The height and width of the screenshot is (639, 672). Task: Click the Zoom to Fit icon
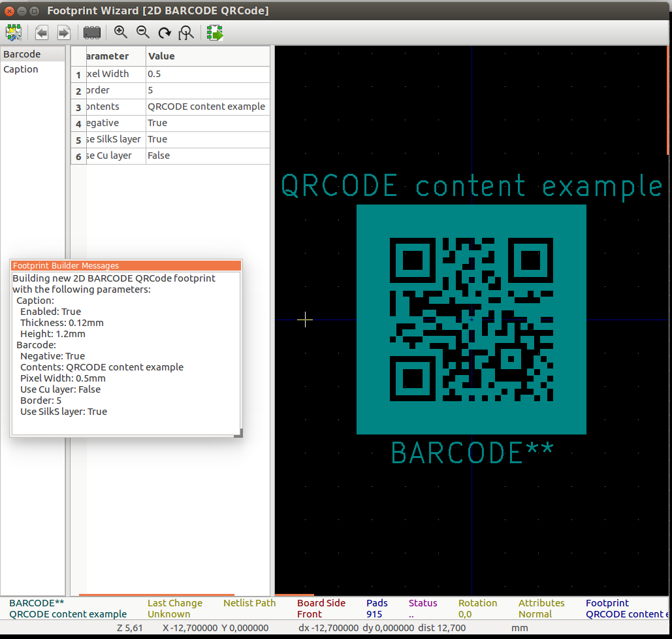(x=187, y=32)
